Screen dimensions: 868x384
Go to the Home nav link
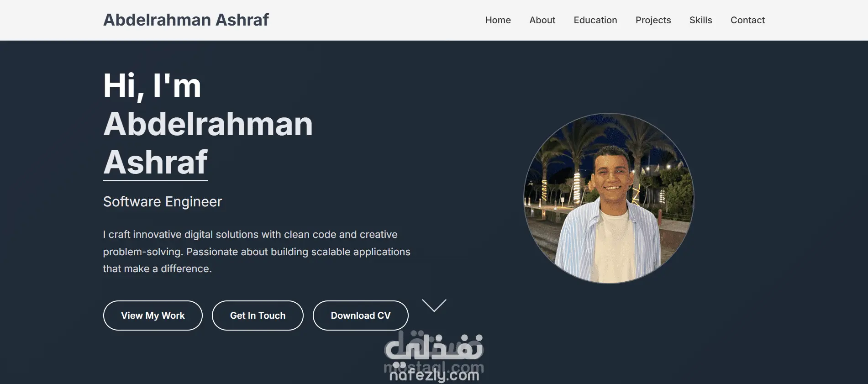click(498, 20)
